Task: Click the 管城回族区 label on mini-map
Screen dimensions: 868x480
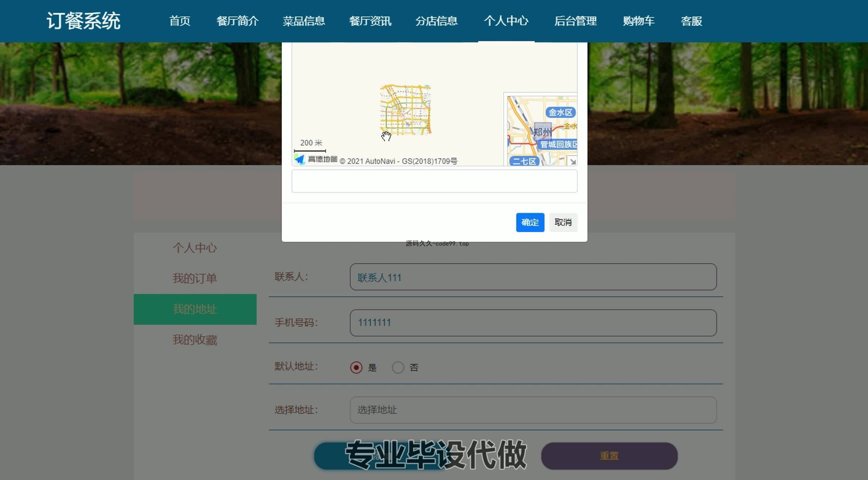Action: (x=558, y=145)
